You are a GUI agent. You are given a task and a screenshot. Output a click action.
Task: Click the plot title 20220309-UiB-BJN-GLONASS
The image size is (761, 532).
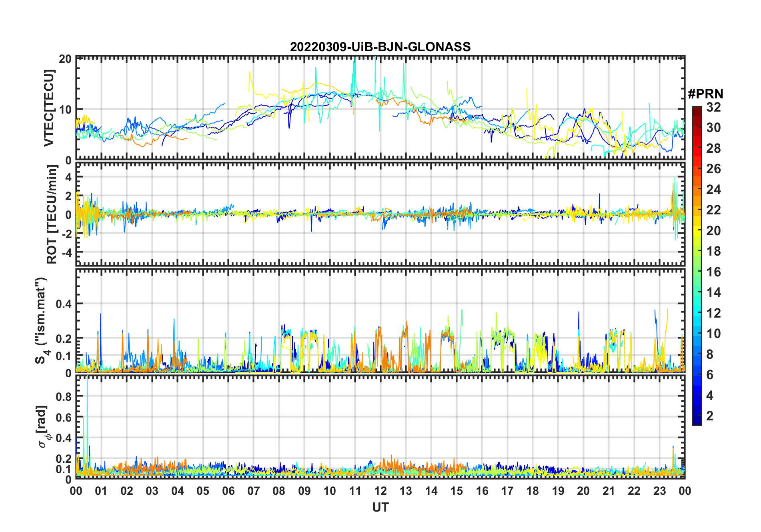[x=380, y=47]
